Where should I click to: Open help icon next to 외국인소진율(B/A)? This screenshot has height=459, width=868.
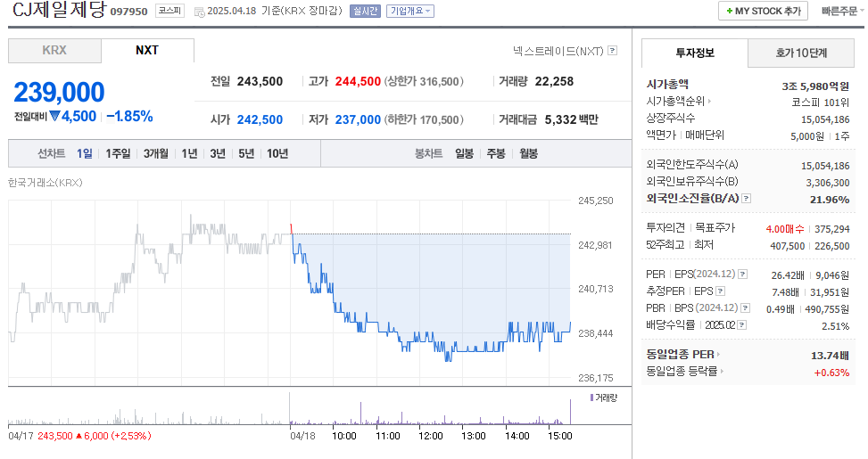[746, 199]
